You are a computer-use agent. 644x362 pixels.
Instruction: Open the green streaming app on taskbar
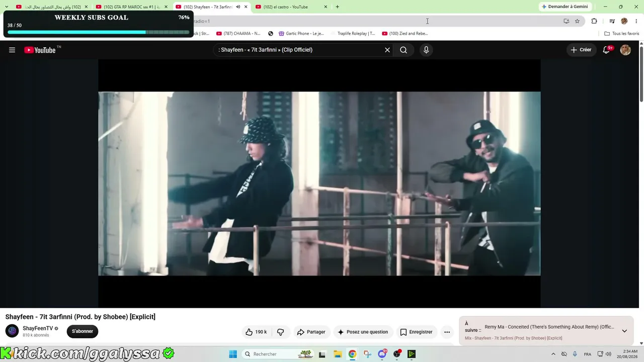412,354
